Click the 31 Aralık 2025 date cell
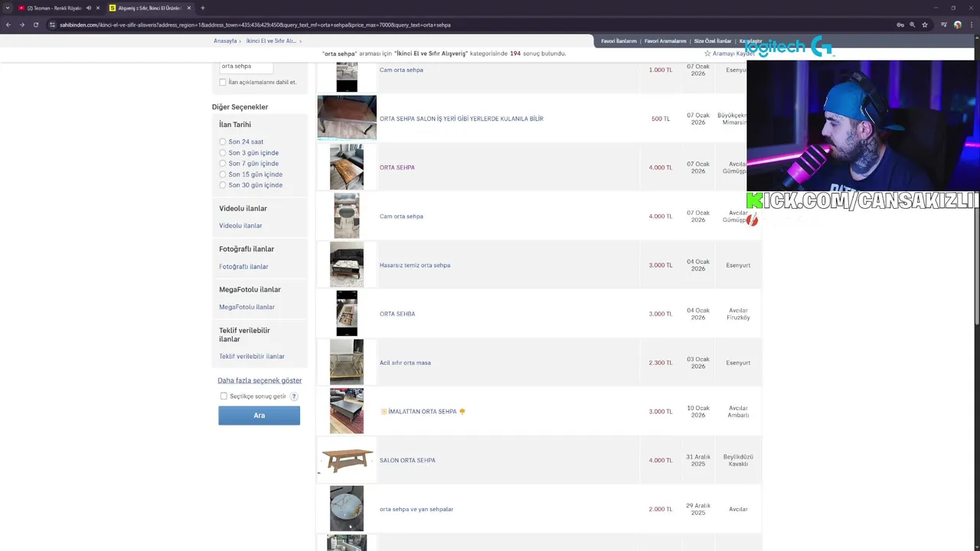The width and height of the screenshot is (980, 551). click(x=698, y=460)
